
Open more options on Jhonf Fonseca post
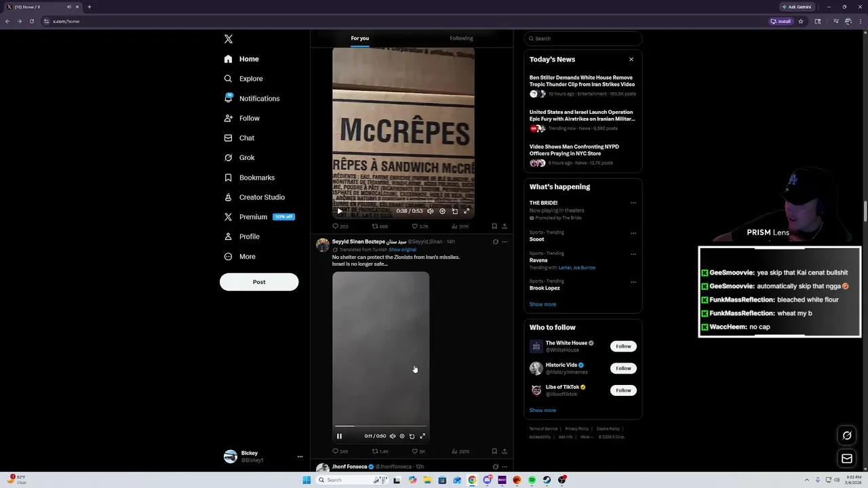[505, 466]
